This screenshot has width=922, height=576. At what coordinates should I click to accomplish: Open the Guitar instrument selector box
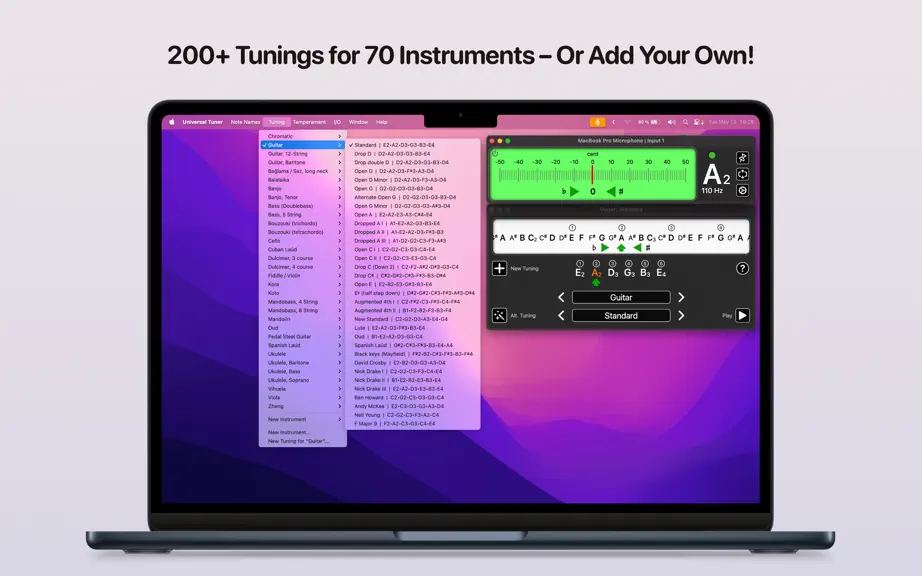pyautogui.click(x=621, y=297)
